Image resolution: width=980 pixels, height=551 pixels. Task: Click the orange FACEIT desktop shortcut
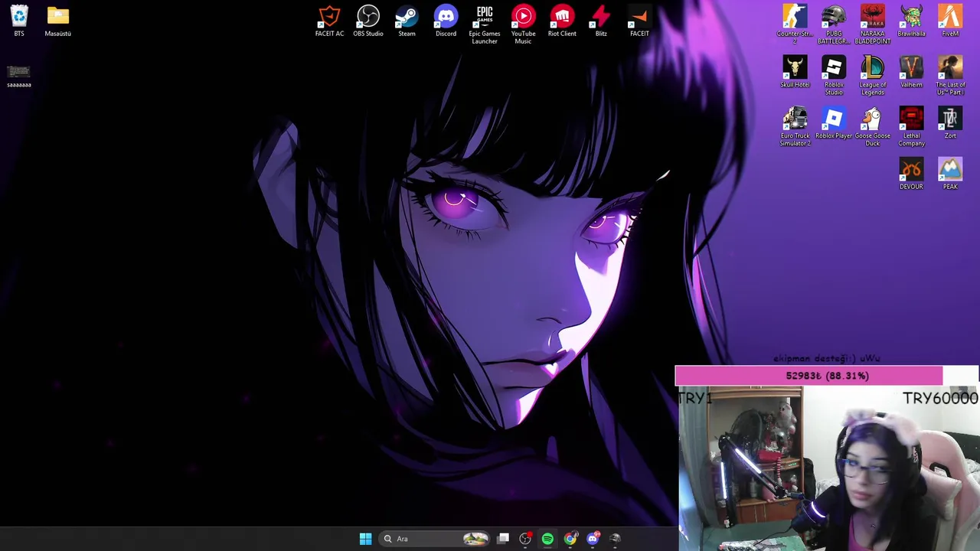[639, 21]
